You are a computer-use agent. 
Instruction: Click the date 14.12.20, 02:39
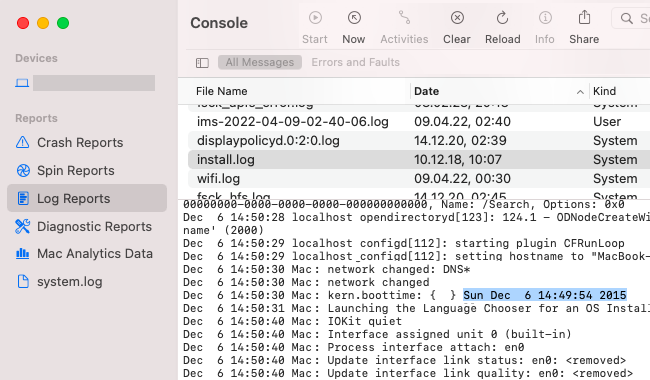(460, 140)
